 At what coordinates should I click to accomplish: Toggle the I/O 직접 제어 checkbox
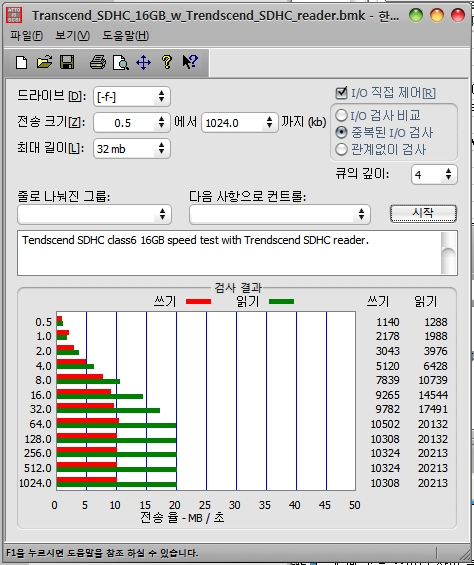(341, 93)
